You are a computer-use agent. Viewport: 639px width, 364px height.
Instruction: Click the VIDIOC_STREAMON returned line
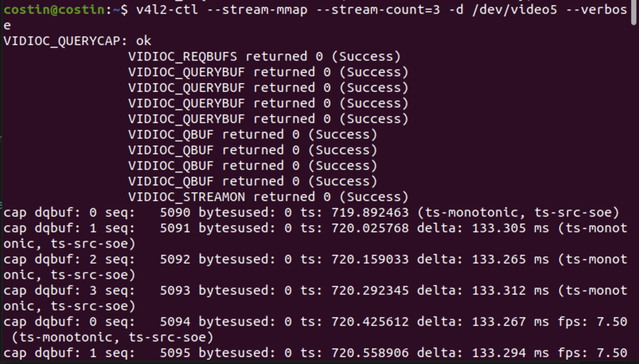pos(268,197)
